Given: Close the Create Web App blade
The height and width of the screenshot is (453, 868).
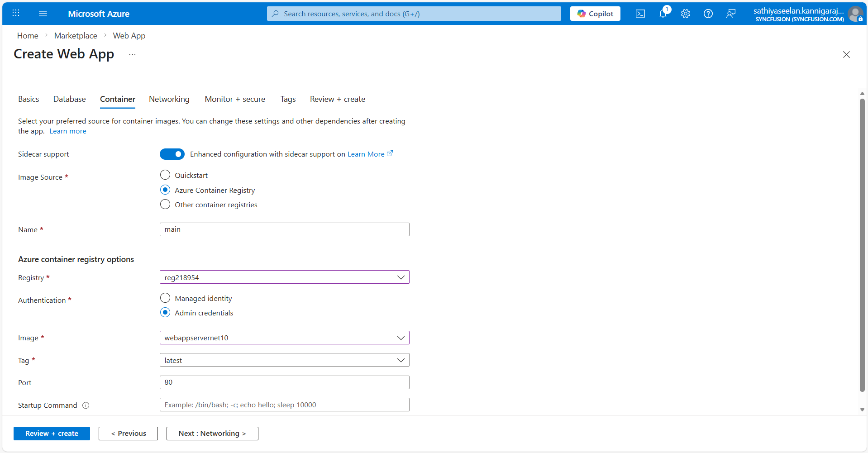Looking at the screenshot, I should tap(846, 54).
